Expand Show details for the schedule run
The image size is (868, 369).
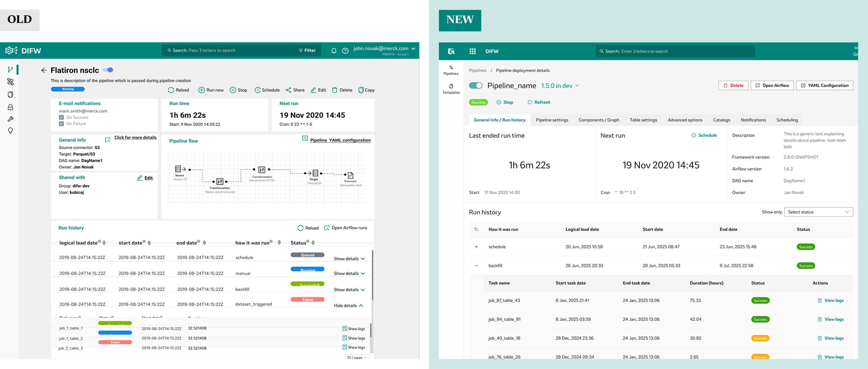tap(349, 259)
